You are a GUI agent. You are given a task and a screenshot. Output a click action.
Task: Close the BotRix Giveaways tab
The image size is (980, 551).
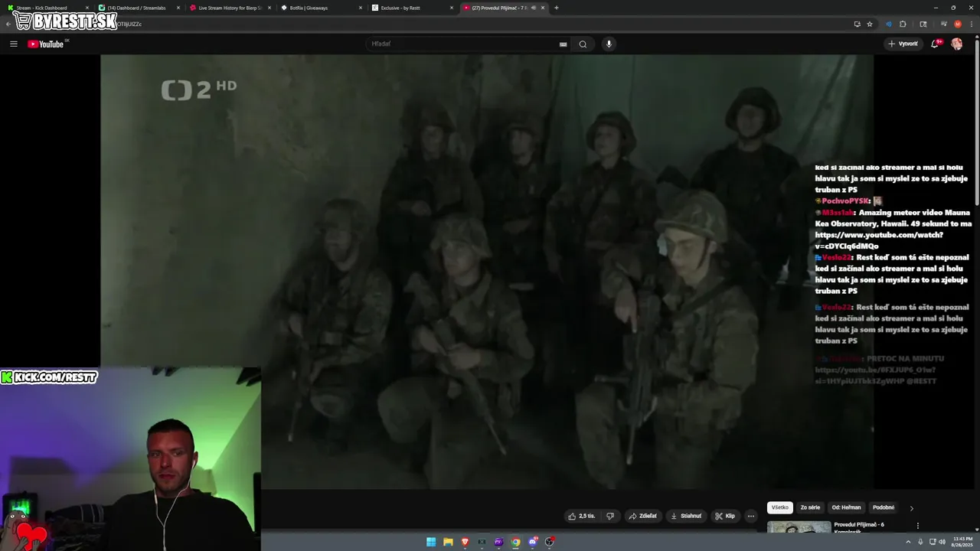click(360, 8)
